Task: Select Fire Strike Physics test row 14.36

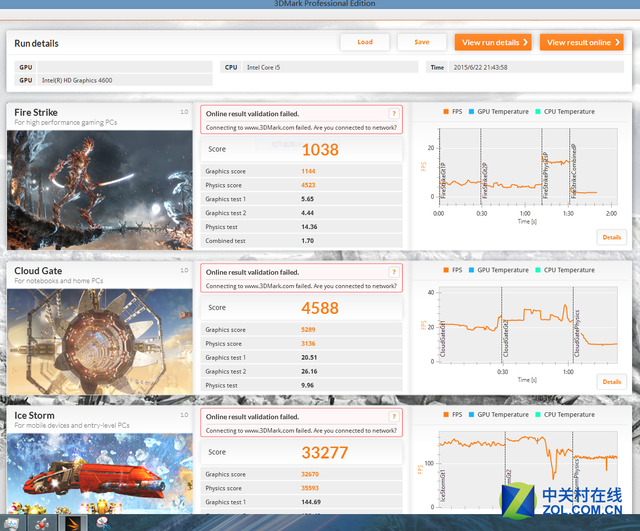Action: (301, 227)
